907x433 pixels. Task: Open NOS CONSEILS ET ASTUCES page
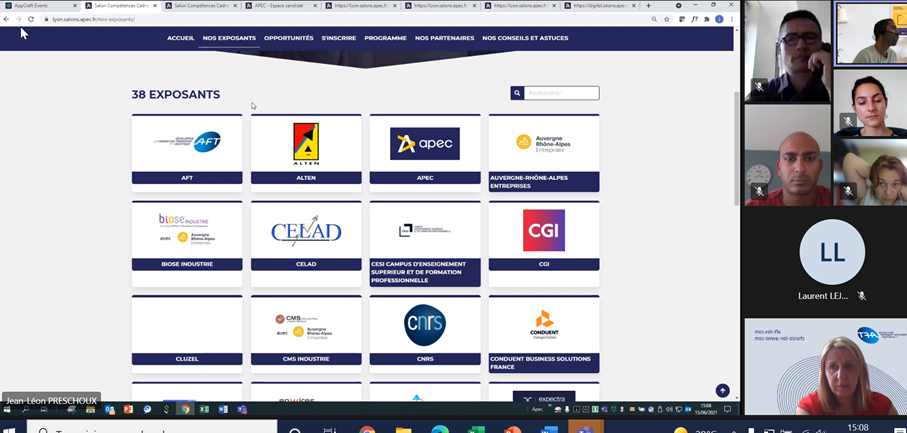pos(525,38)
